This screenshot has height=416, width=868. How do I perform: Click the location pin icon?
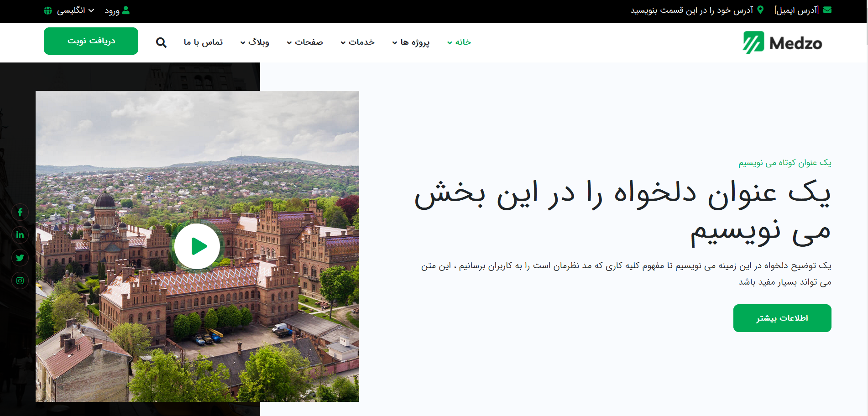(x=760, y=10)
